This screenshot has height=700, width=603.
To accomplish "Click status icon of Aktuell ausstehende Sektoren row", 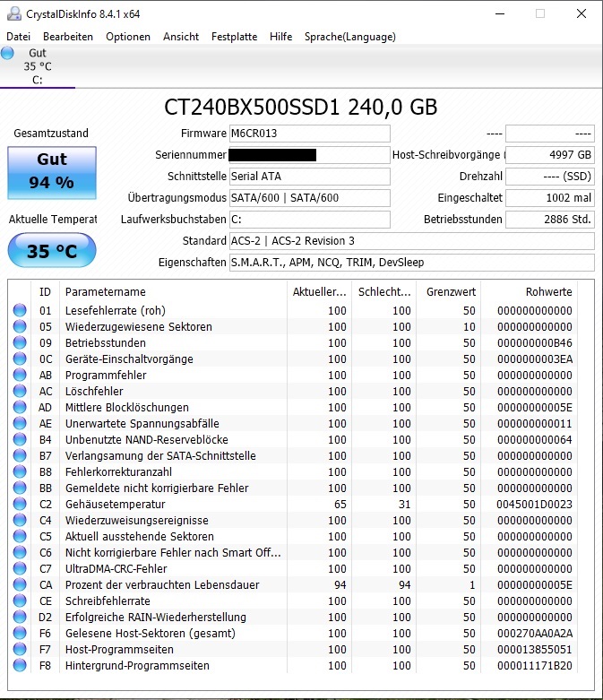I will click(x=20, y=536).
